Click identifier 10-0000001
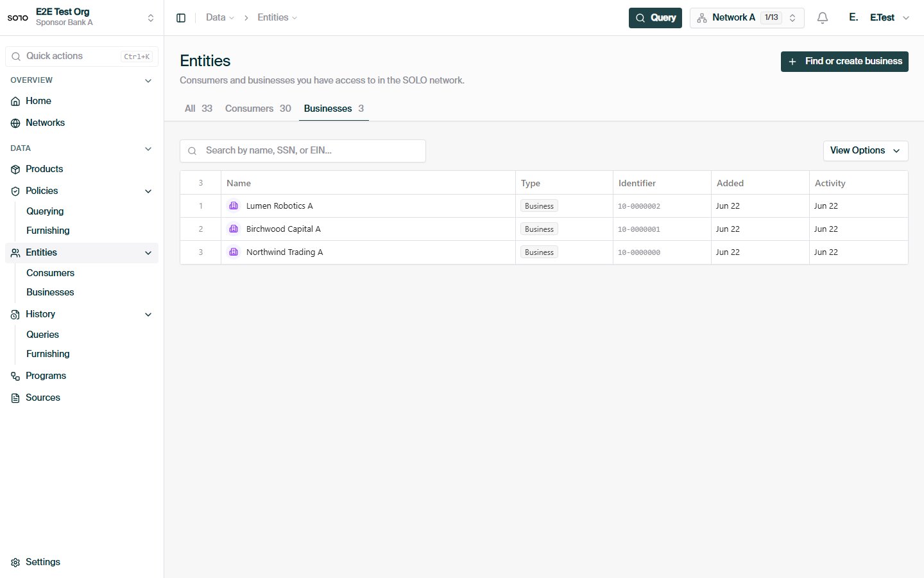This screenshot has width=924, height=578. coord(639,230)
